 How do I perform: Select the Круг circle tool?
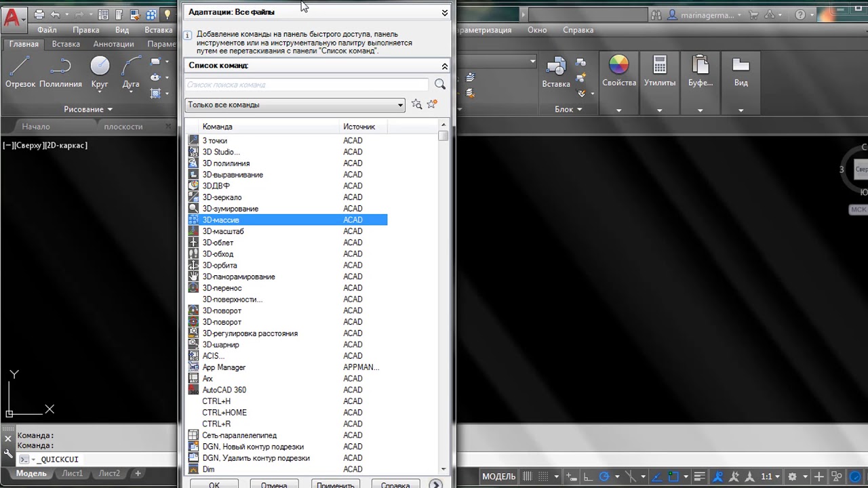[100, 72]
